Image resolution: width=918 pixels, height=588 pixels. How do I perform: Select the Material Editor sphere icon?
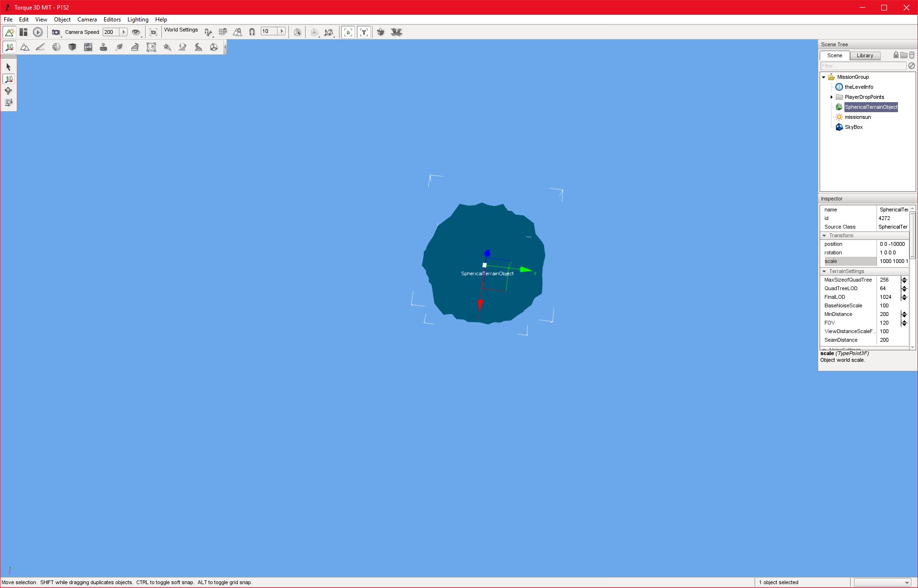click(x=56, y=47)
